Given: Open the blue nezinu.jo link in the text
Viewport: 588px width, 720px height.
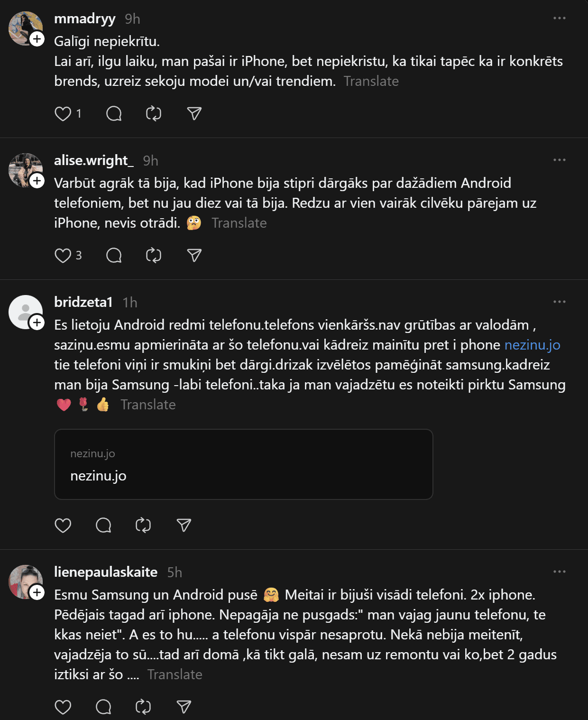Looking at the screenshot, I should click(532, 345).
